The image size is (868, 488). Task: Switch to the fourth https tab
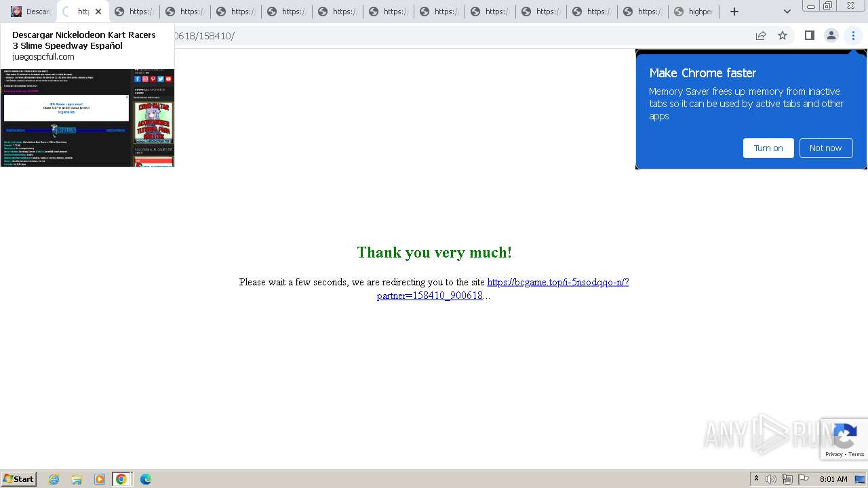tap(185, 12)
